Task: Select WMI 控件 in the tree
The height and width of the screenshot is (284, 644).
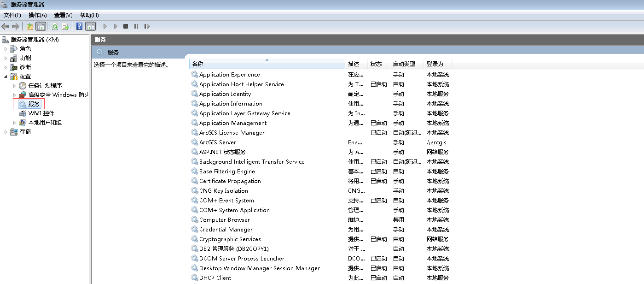Action: 41,113
